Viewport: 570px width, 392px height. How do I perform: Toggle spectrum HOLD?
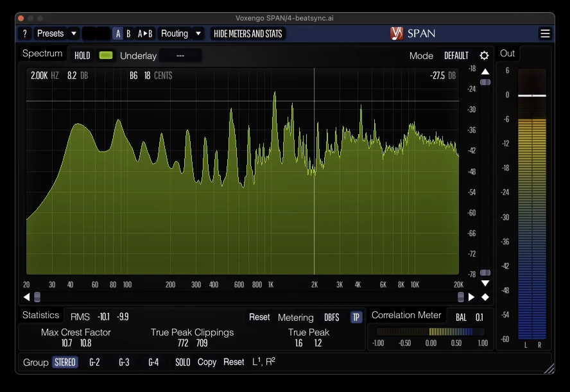pyautogui.click(x=82, y=56)
